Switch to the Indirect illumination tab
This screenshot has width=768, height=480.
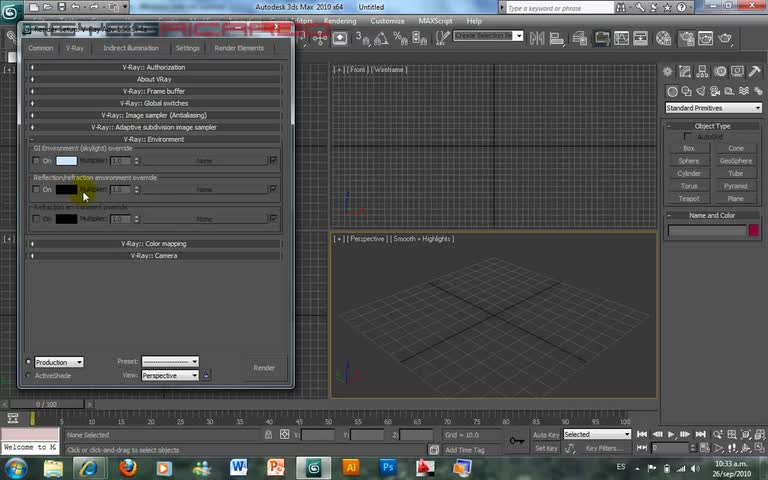coord(131,48)
